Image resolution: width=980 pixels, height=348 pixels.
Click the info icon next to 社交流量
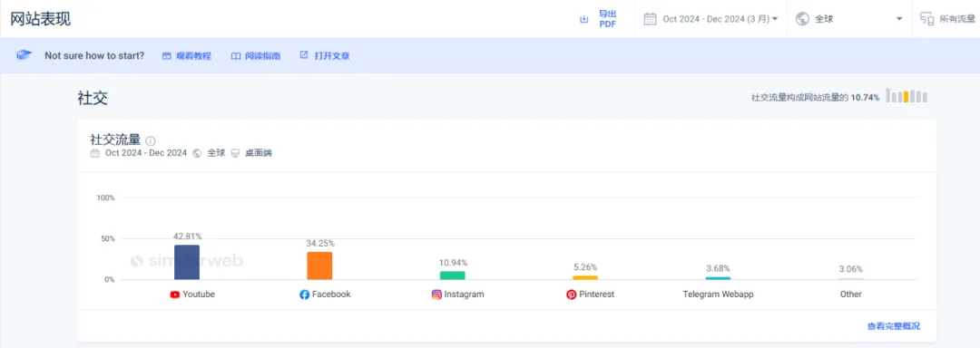click(x=151, y=141)
